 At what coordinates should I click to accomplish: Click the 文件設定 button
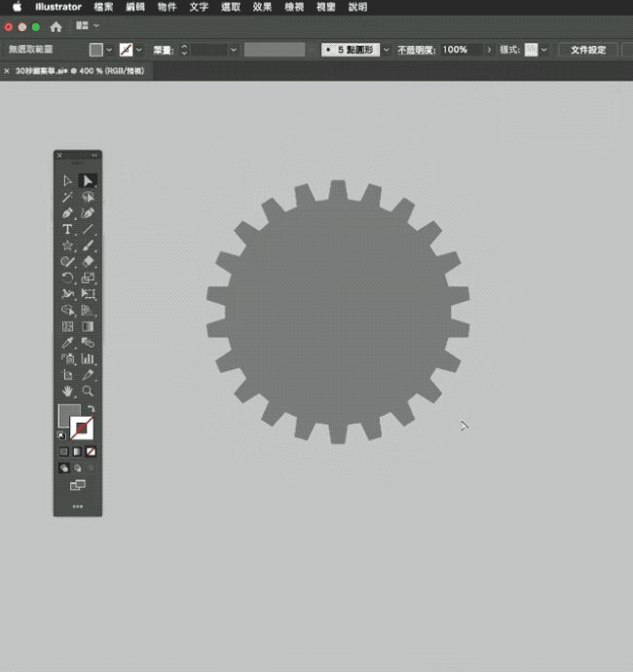[587, 49]
